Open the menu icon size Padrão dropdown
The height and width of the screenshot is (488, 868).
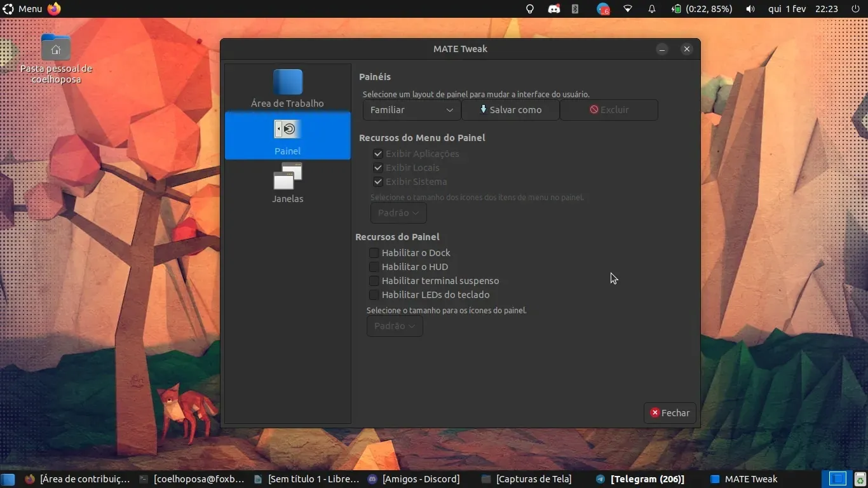[398, 213]
